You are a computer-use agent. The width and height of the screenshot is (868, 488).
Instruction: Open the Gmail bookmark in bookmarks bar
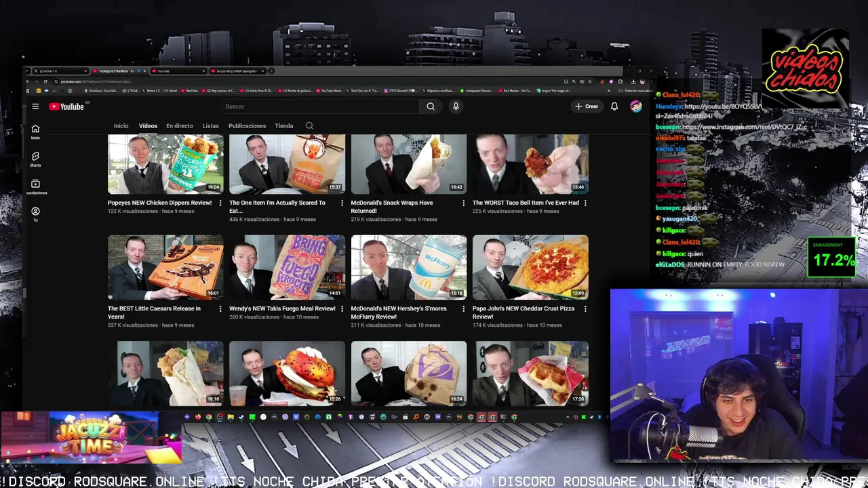coord(170,91)
